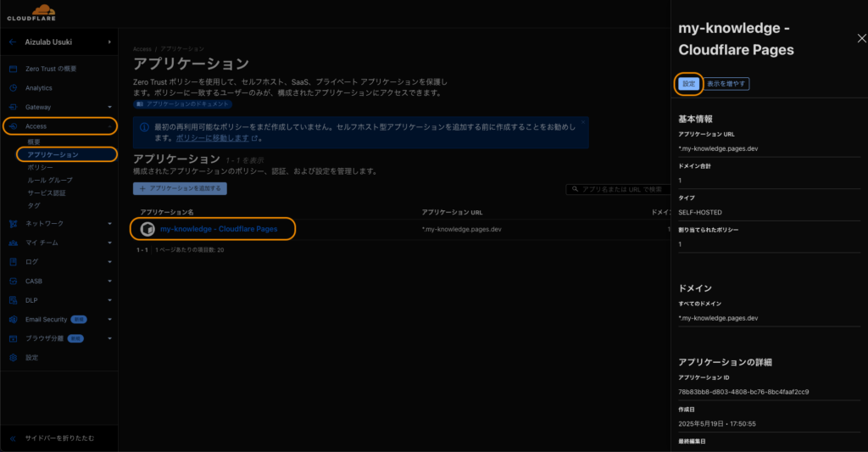Expand the ネットワーク menu chevron

coord(109,224)
